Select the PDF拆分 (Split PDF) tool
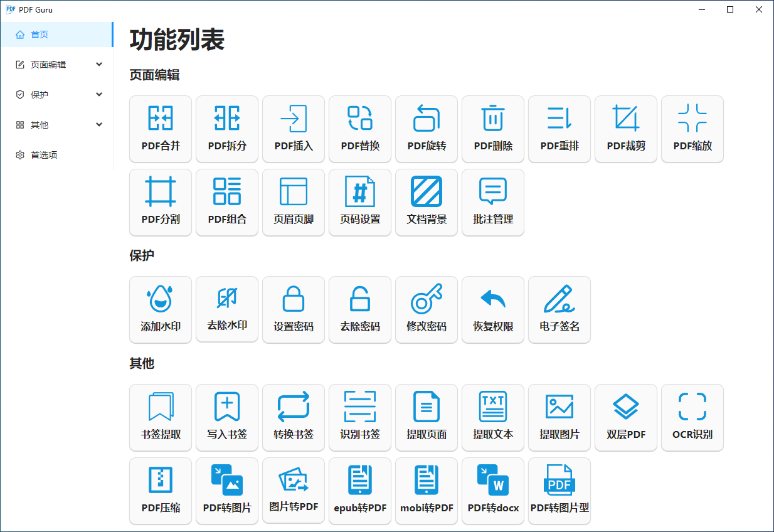 226,129
